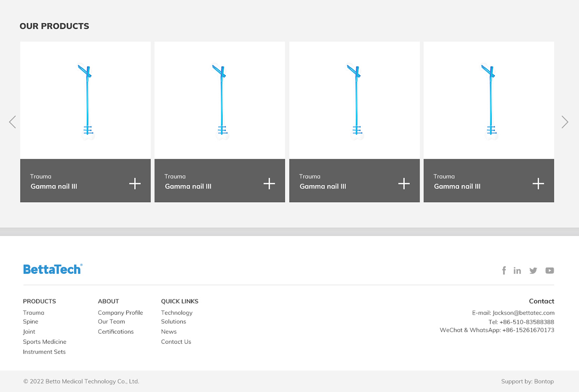Open the YouTube social icon

[x=550, y=271]
